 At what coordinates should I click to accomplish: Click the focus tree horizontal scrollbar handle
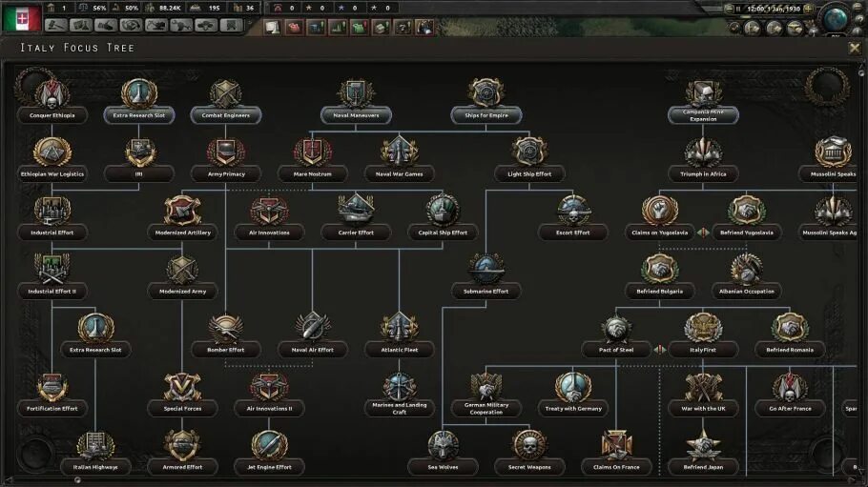77,479
